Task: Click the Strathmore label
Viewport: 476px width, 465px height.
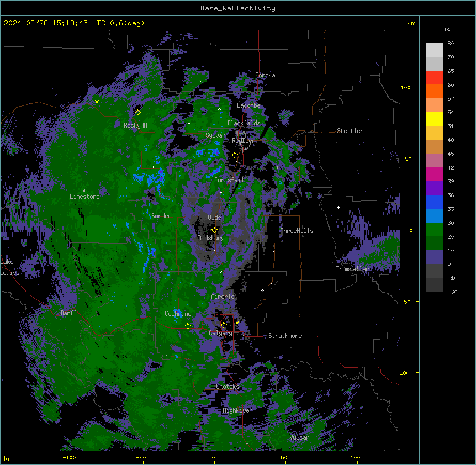Action: tap(285, 336)
